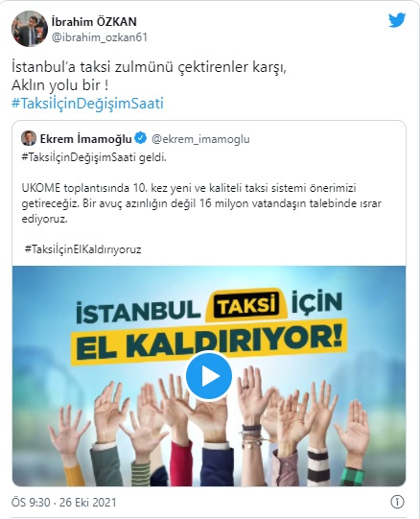Click the blue verified badge
The width and height of the screenshot is (420, 519).
point(141,138)
